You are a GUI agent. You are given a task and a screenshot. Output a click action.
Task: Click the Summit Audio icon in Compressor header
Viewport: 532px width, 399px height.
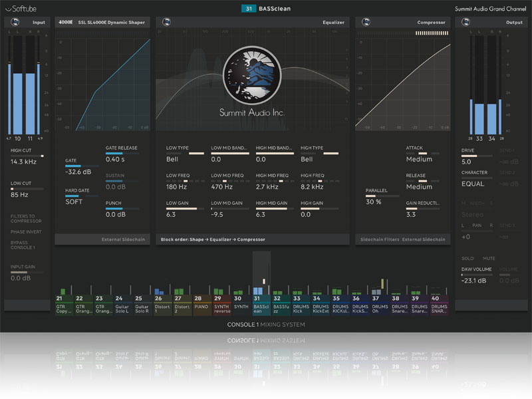[x=365, y=22]
